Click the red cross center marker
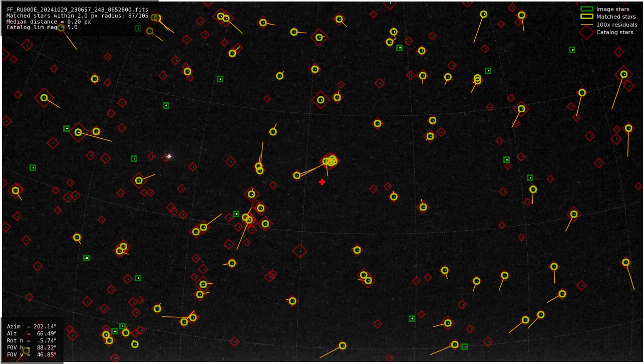 click(322, 182)
